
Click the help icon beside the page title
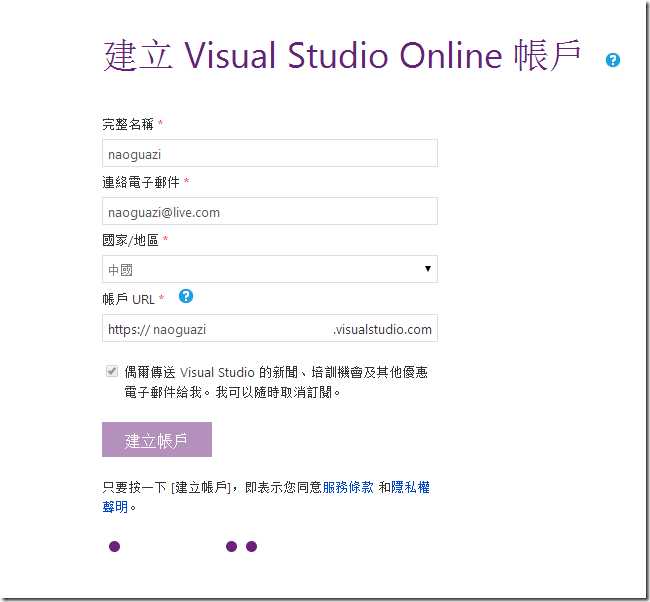[x=612, y=60]
